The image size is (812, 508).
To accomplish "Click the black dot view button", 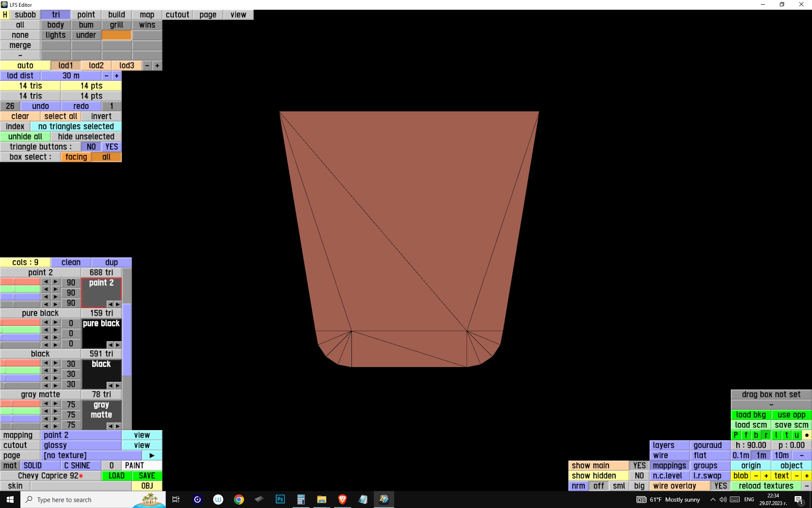I will click(807, 435).
